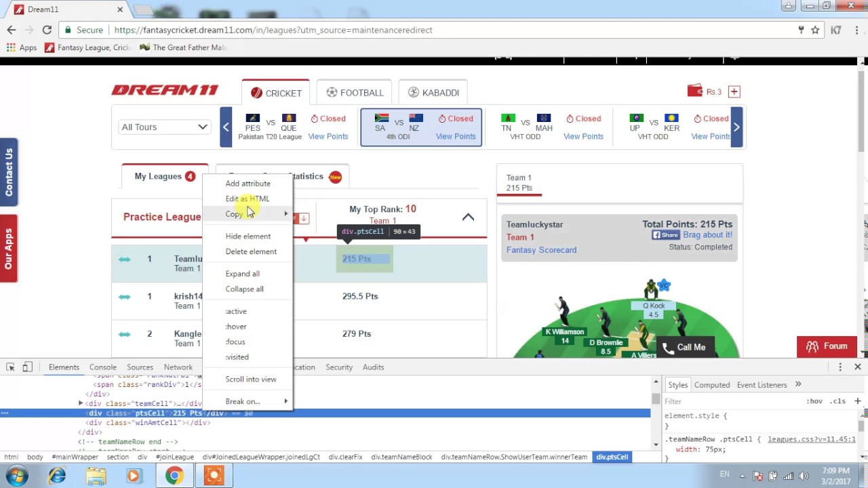Open the Forum button
The width and height of the screenshot is (868, 488).
pyautogui.click(x=827, y=346)
